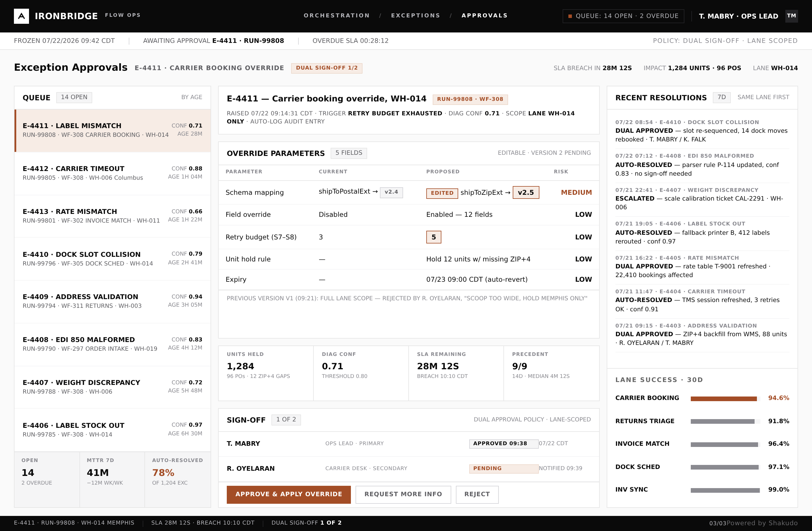This screenshot has width=812, height=531.
Task: Click the RUN-99808 · WF-308 tag
Action: point(470,99)
